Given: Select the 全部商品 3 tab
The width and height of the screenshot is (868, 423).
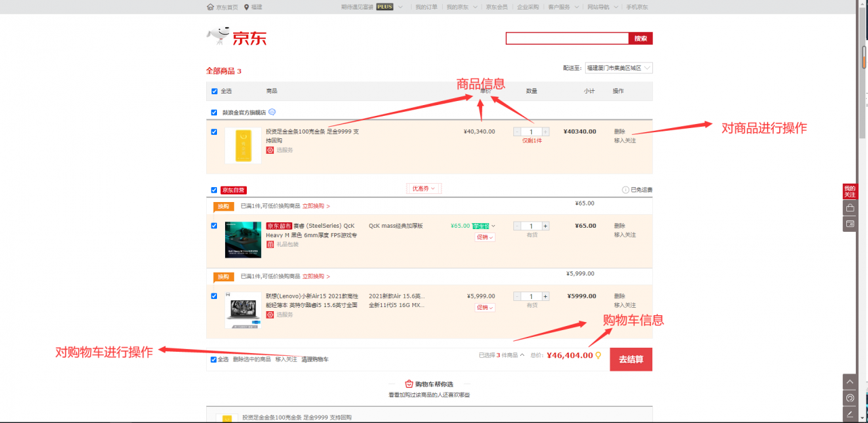Looking at the screenshot, I should pyautogui.click(x=224, y=71).
